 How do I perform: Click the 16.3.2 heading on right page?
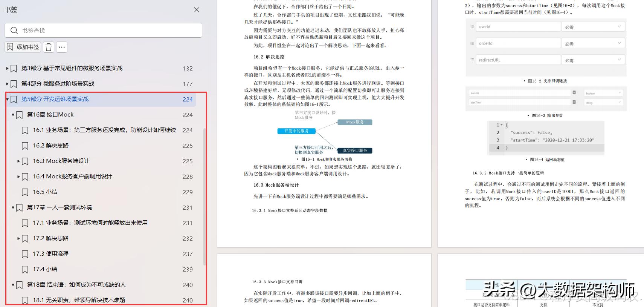tap(508, 173)
